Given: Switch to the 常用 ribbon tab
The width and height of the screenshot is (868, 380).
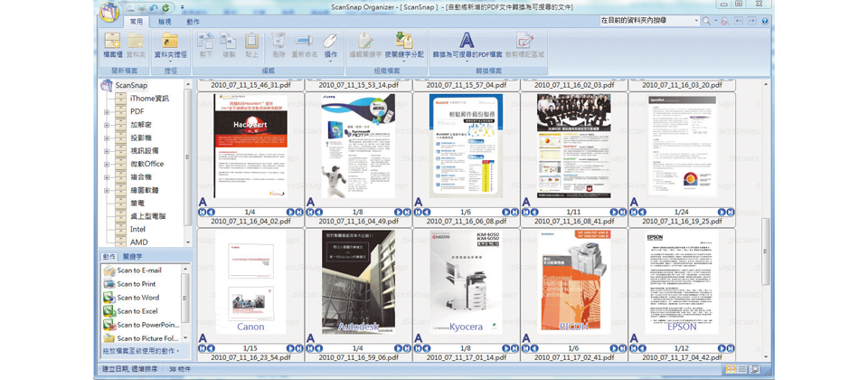Looking at the screenshot, I should (x=136, y=22).
